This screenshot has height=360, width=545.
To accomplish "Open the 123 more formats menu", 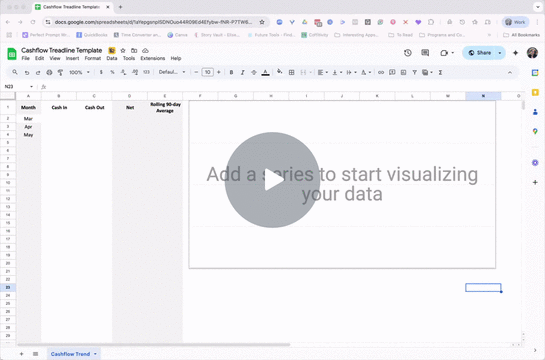I will 147,72.
